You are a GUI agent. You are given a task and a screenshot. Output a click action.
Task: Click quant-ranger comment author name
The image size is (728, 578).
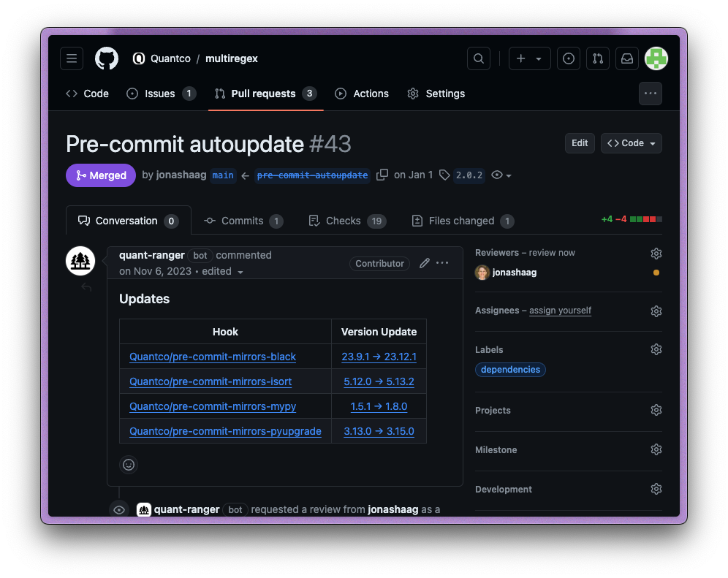152,255
